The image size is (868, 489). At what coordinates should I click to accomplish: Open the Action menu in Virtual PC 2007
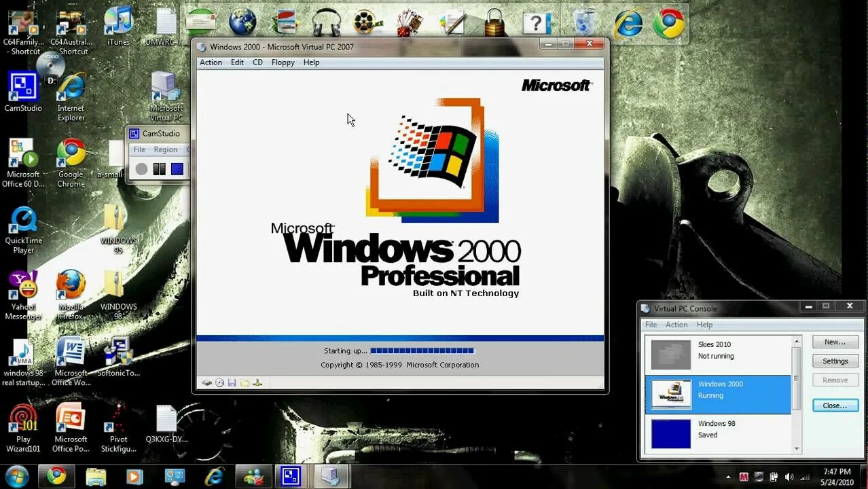211,62
